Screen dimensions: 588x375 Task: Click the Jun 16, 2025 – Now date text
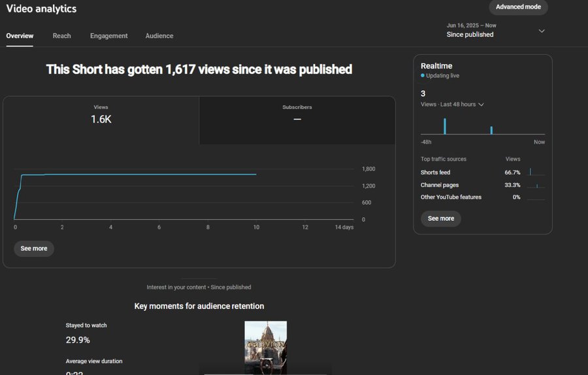point(471,25)
